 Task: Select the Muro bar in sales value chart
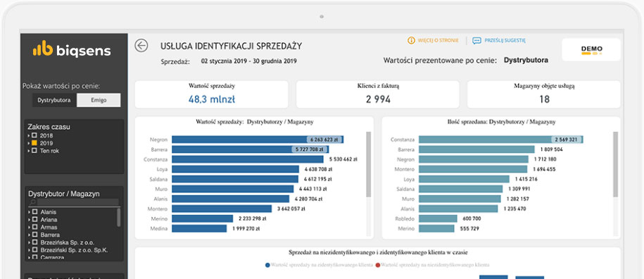[x=232, y=189]
